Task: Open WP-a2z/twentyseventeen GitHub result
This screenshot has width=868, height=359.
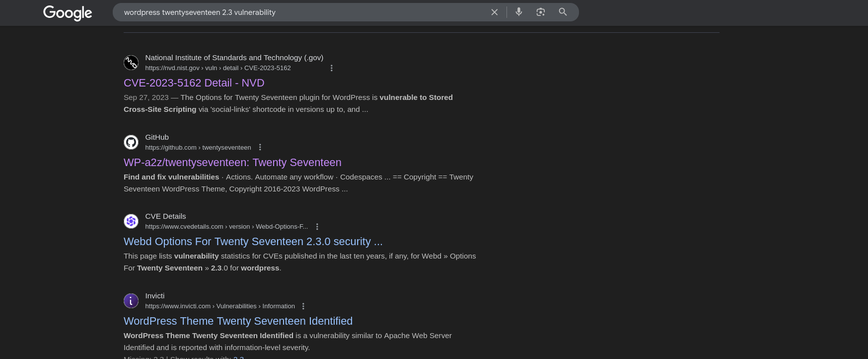Action: (232, 163)
